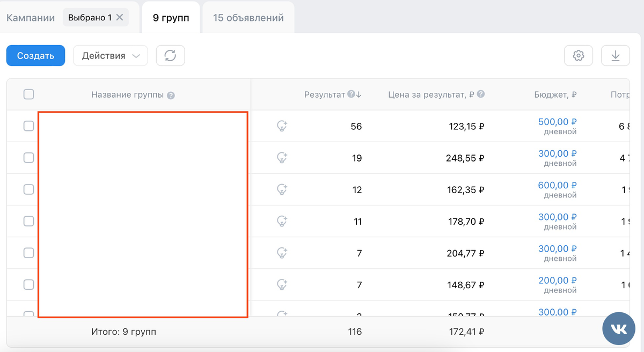This screenshot has width=644, height=352.
Task: Toggle the select-all groups checkbox
Action: 29,94
